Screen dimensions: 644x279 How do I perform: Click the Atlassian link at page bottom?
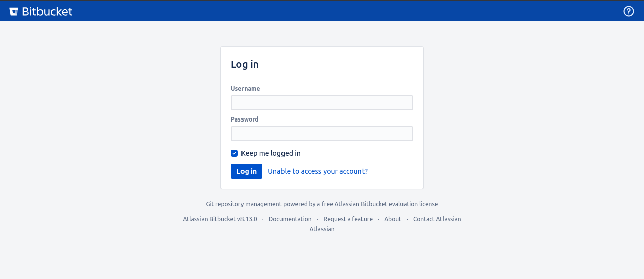pos(321,229)
